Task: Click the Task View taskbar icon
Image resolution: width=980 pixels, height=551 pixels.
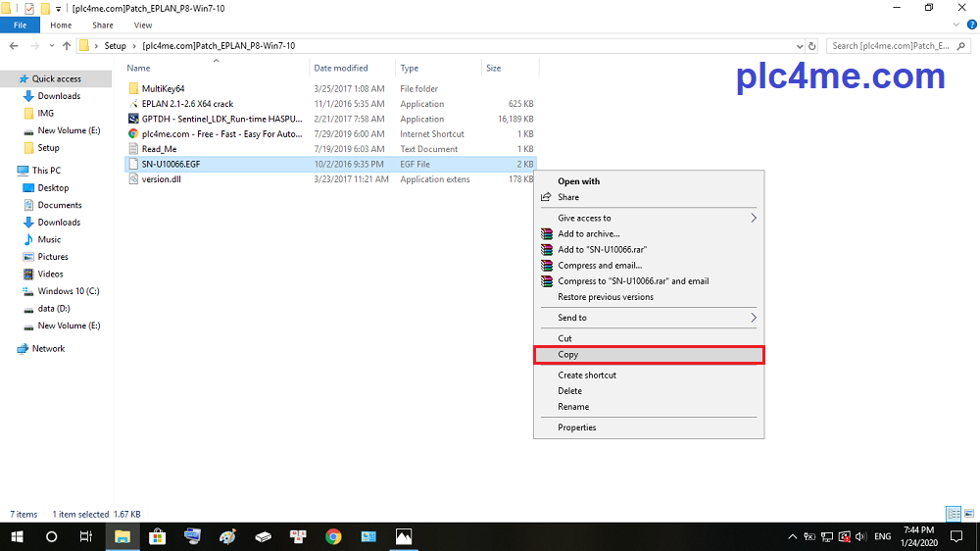Action: coord(86,536)
